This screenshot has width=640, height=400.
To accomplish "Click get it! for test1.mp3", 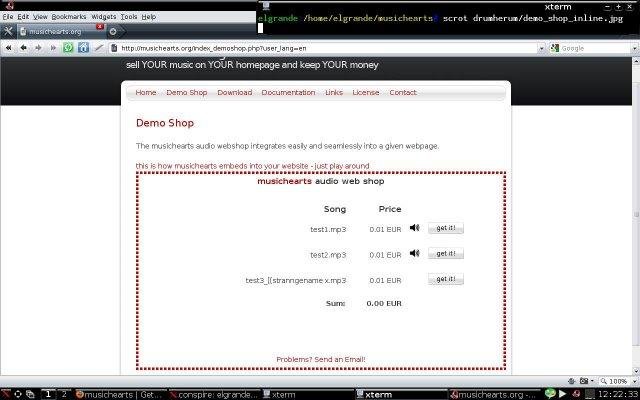I will 446,228.
